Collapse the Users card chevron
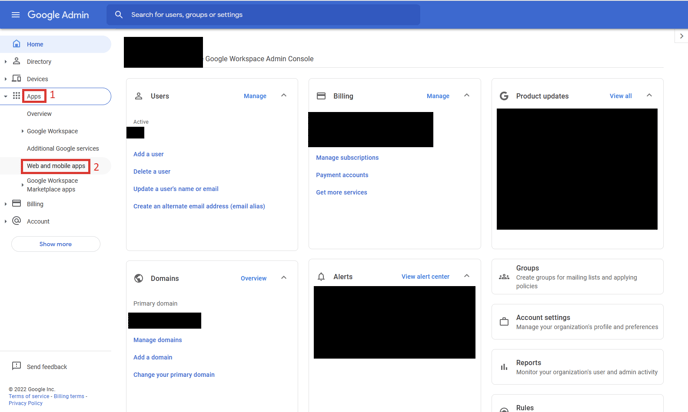 point(284,96)
